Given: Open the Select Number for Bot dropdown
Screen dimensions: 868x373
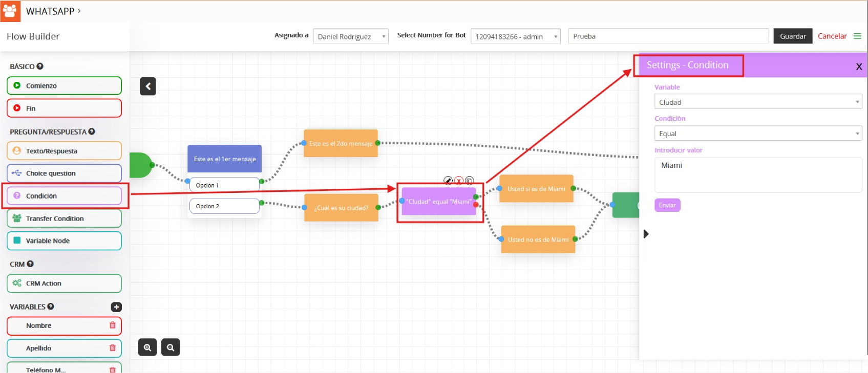Looking at the screenshot, I should click(515, 36).
